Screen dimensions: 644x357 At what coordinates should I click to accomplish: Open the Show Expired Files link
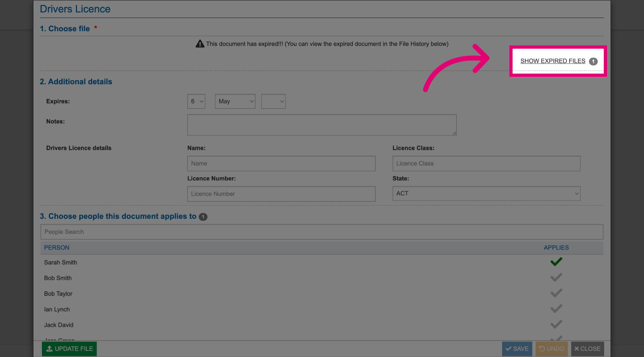pyautogui.click(x=552, y=61)
